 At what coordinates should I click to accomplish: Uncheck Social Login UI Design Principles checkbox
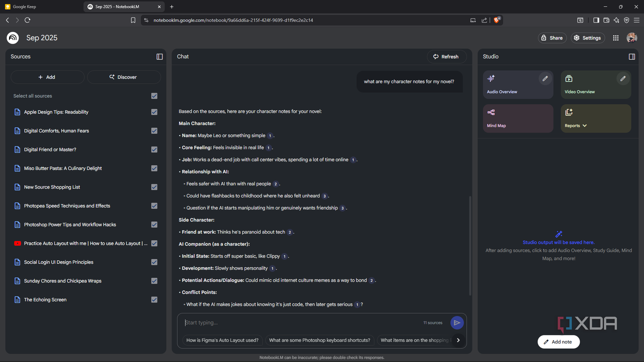click(154, 262)
